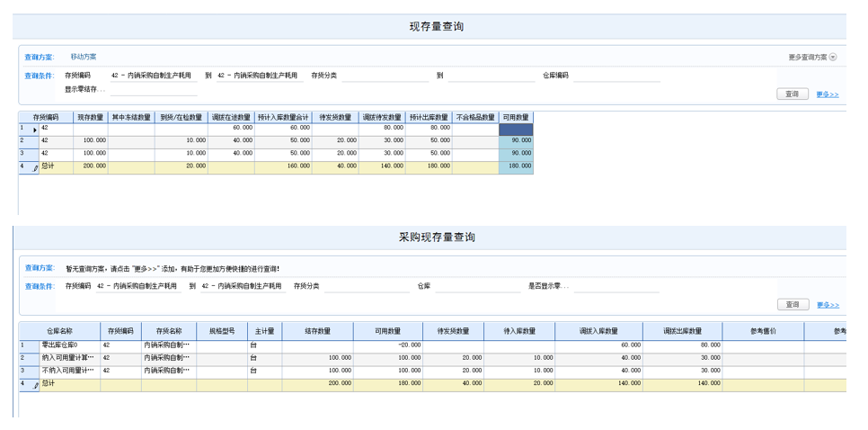This screenshot has width=868, height=430.
Task: Click 查询 button in 采购现存量查询 window
Action: click(x=793, y=304)
